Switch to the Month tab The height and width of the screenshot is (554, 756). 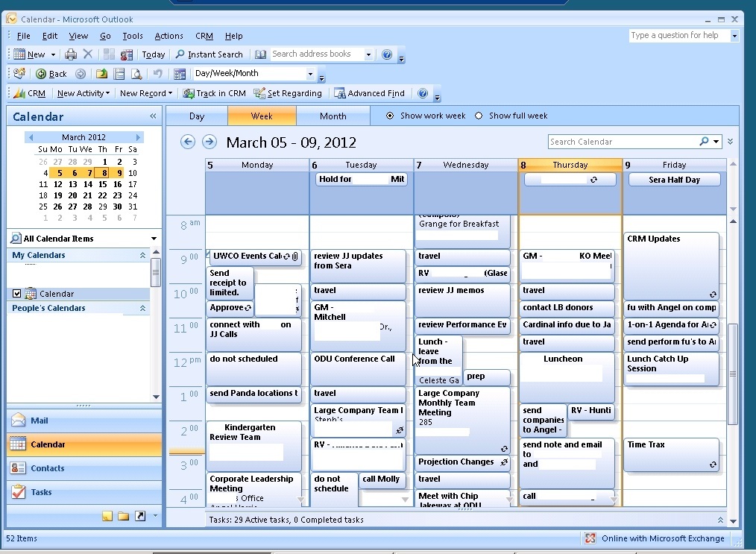tap(333, 116)
